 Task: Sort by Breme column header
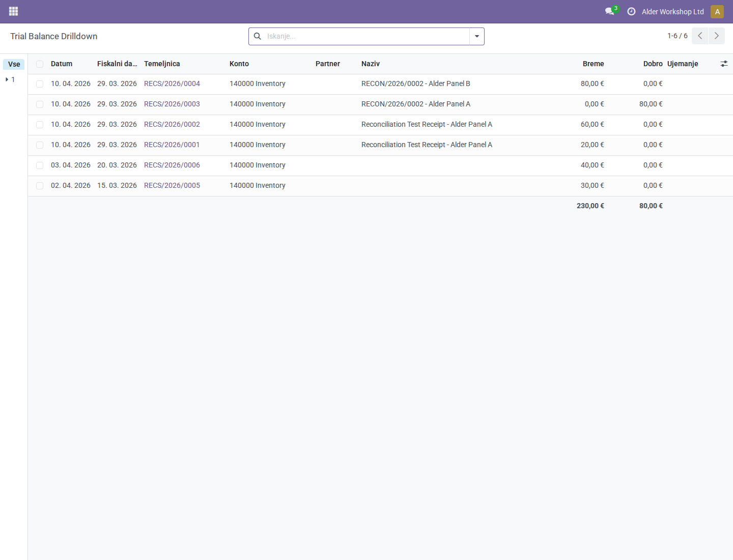(x=594, y=64)
